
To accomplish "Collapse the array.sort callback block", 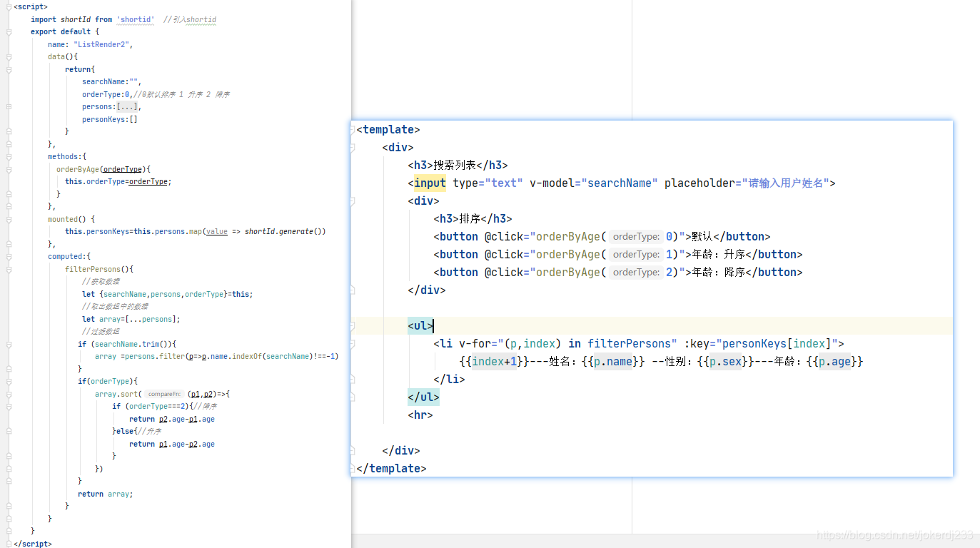I will tap(9, 394).
